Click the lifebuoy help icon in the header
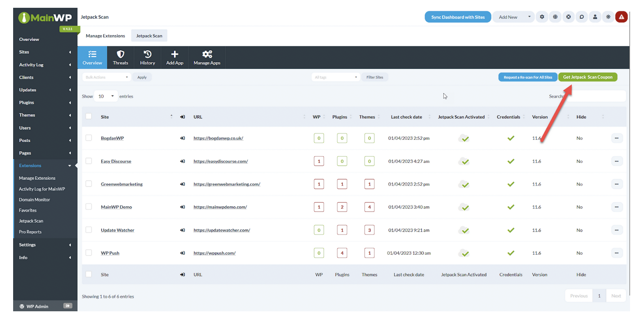 (x=569, y=17)
